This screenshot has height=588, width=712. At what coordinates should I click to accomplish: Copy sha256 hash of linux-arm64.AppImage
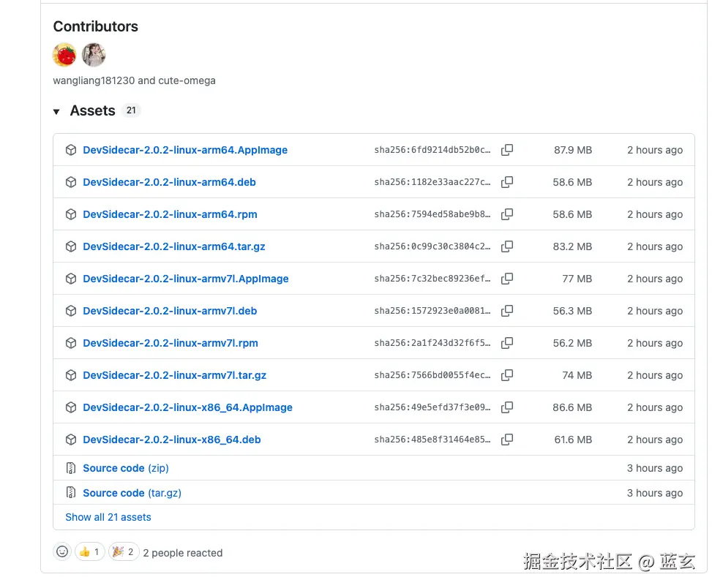click(507, 150)
